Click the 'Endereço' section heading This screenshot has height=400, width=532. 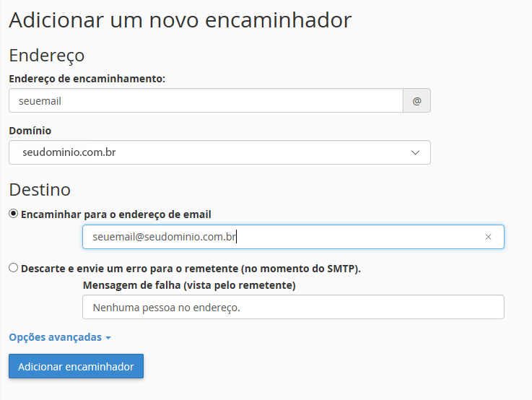pyautogui.click(x=46, y=56)
